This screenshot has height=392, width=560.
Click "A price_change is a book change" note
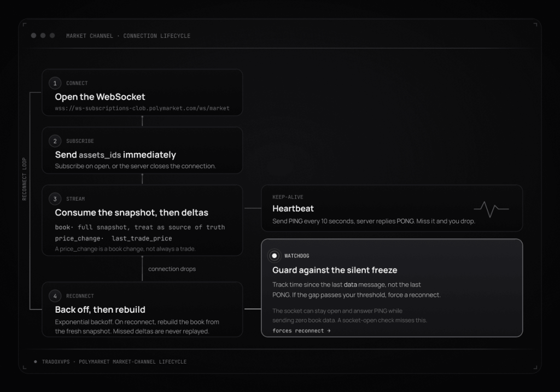pos(125,249)
